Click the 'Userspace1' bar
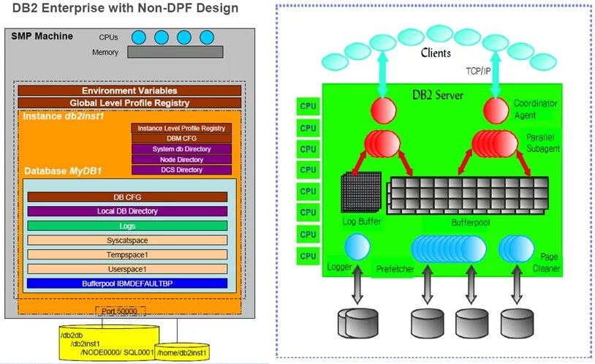 [127, 269]
